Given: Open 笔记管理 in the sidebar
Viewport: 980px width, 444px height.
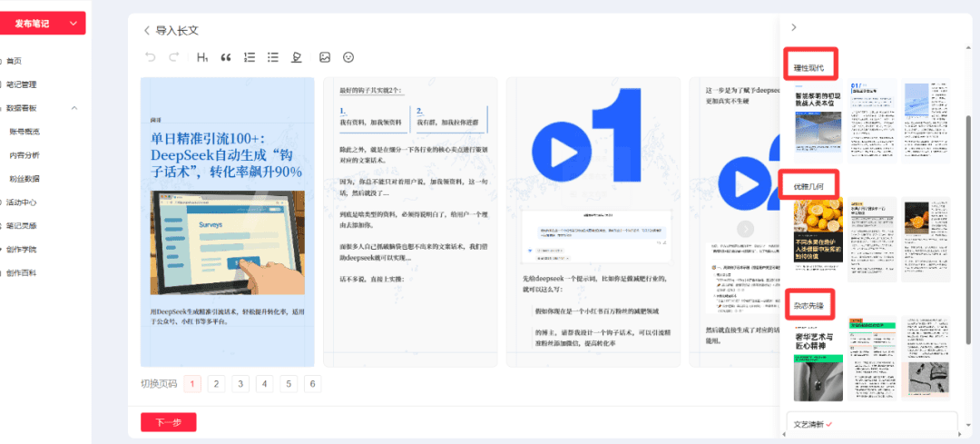Looking at the screenshot, I should coord(21,84).
